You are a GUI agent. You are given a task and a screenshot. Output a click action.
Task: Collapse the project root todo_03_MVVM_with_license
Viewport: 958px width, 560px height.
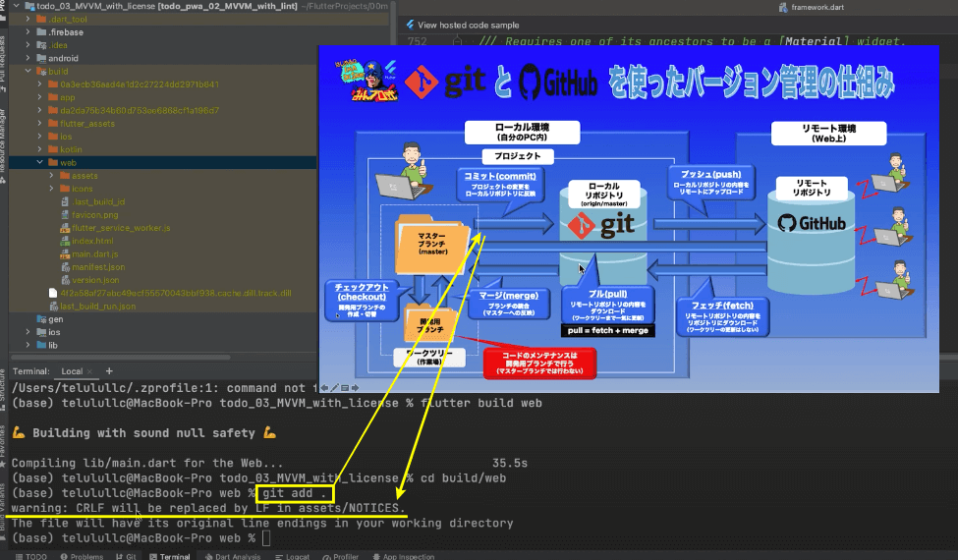tap(16, 6)
